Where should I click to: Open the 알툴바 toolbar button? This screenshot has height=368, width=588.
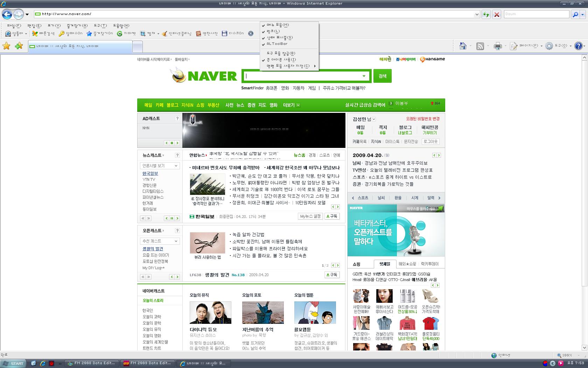tap(16, 34)
